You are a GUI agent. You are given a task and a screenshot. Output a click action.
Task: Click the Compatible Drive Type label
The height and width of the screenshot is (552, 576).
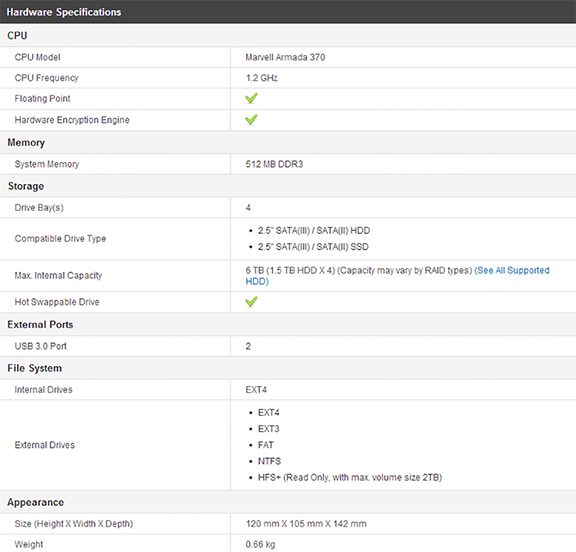(x=60, y=239)
